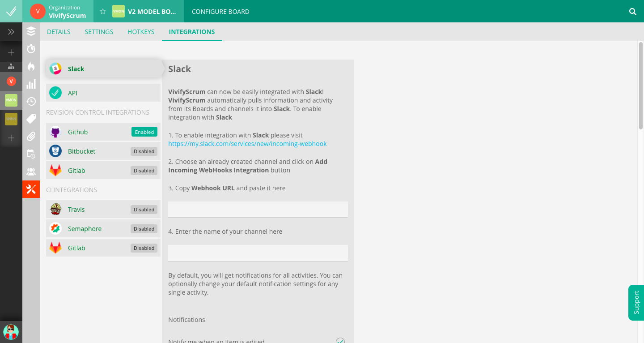Open the green VMON board thumbnail
This screenshot has width=644, height=343.
tap(11, 100)
